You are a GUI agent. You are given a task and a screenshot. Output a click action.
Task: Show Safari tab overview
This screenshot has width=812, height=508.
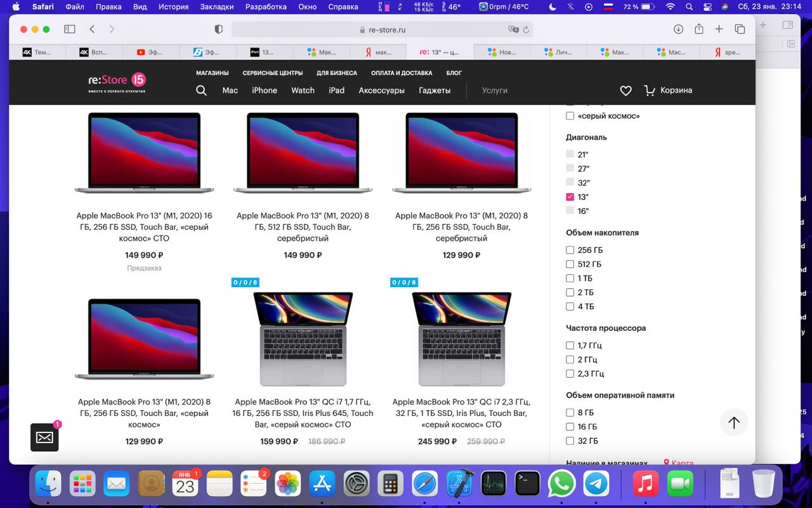coord(740,29)
